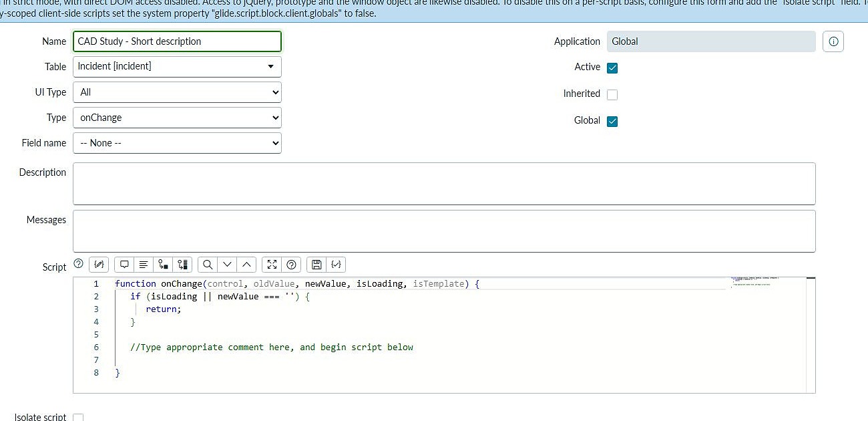Open the Script field help icon

coord(78,263)
